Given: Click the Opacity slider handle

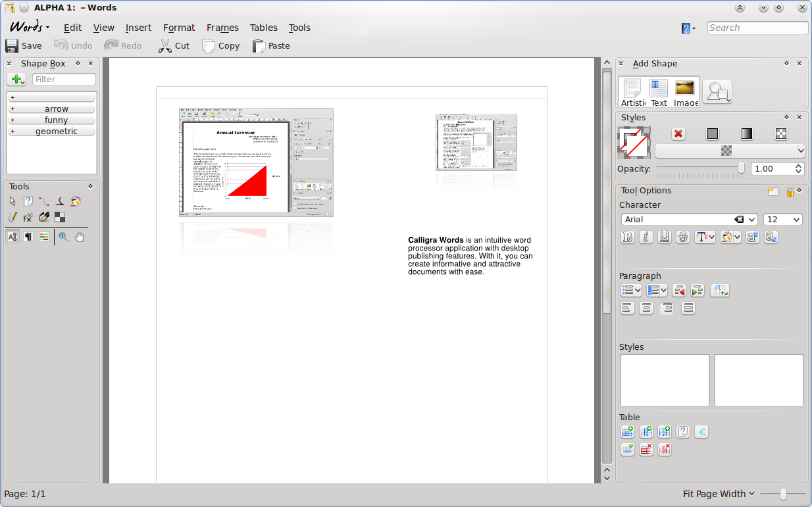Looking at the screenshot, I should pos(741,168).
